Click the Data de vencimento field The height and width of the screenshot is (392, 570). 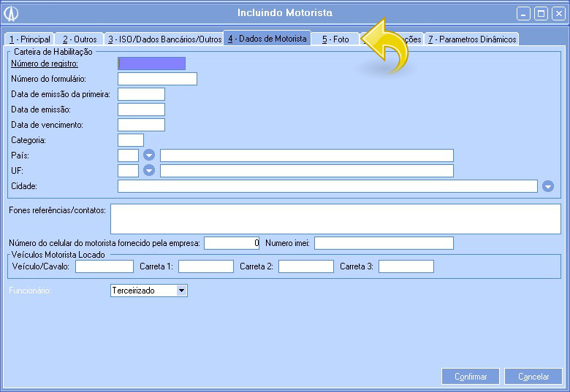coord(141,125)
